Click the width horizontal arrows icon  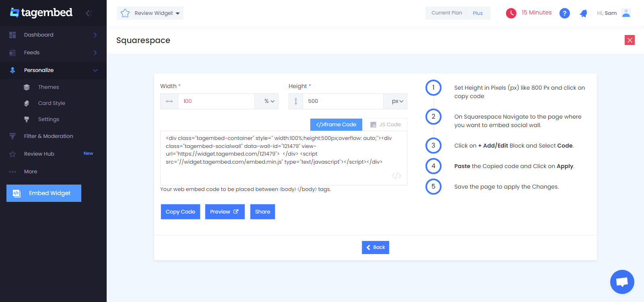pyautogui.click(x=169, y=101)
